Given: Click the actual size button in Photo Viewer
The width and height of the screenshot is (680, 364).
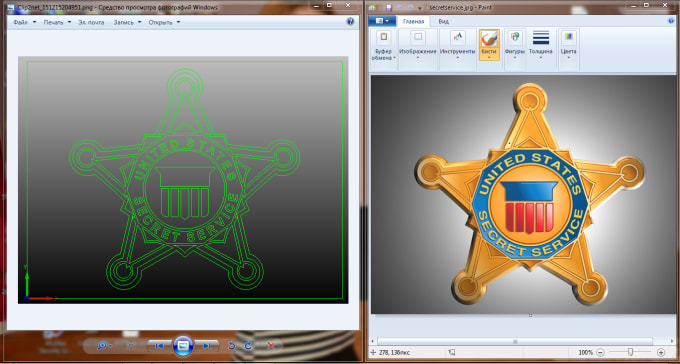Looking at the screenshot, I should point(132,345).
